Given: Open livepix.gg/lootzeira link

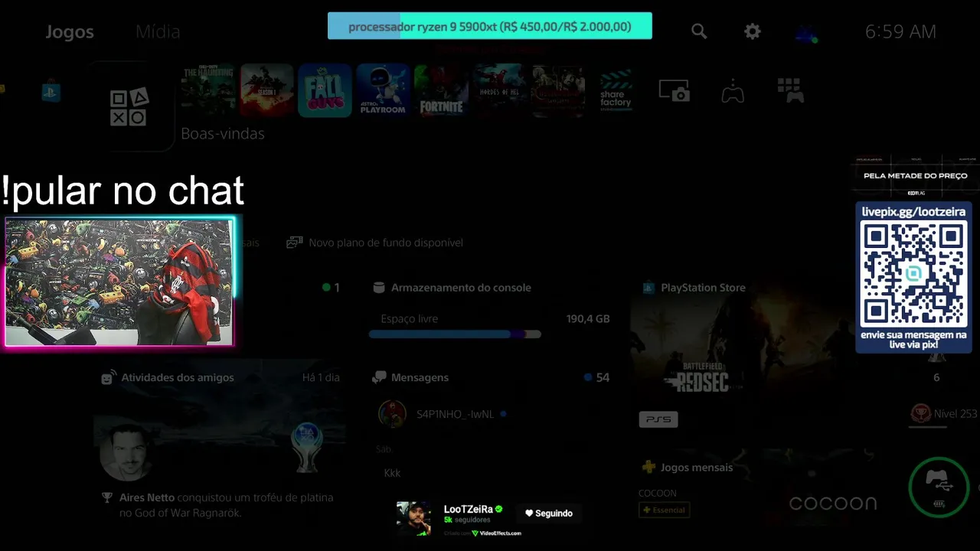Looking at the screenshot, I should (913, 211).
